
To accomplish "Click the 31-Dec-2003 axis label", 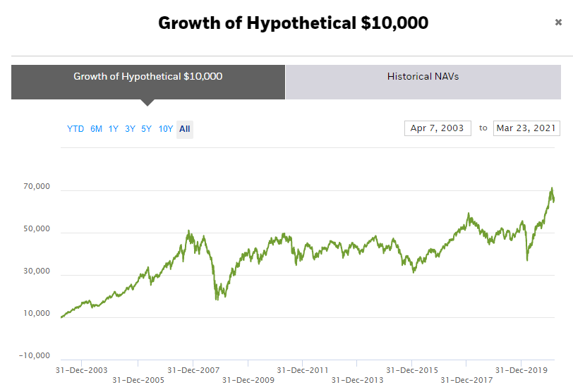I will click(x=81, y=370).
